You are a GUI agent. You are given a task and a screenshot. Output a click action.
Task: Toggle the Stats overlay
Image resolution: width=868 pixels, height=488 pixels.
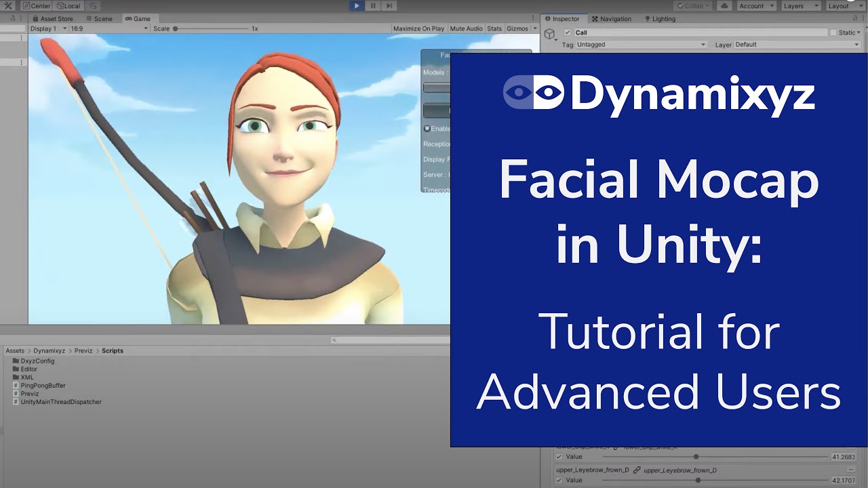(494, 28)
